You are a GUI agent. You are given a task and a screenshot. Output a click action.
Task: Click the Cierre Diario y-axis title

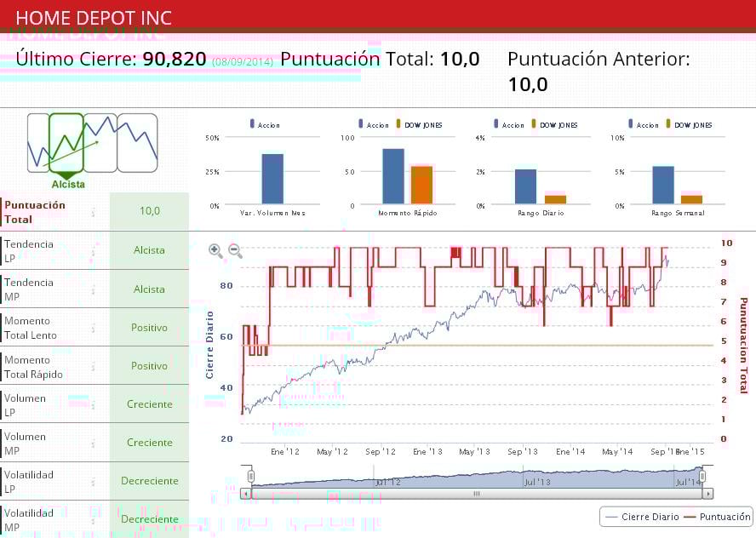209,345
